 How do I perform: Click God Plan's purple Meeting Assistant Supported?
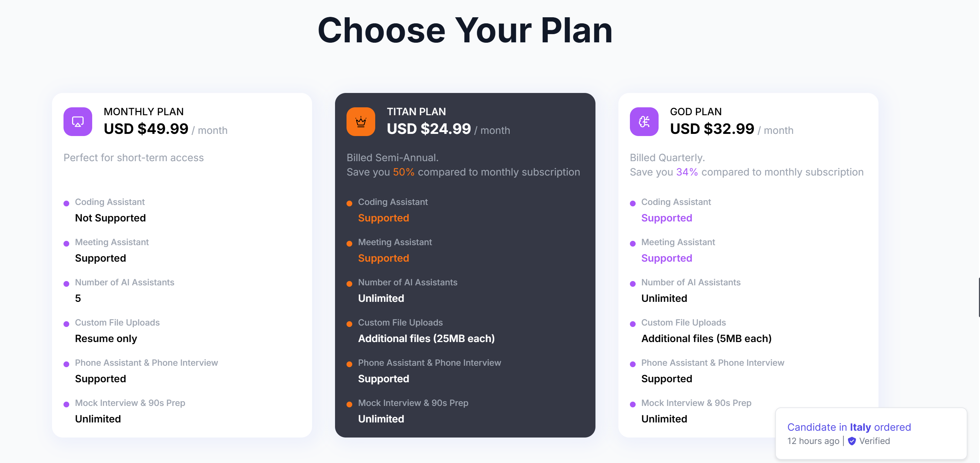pyautogui.click(x=666, y=258)
